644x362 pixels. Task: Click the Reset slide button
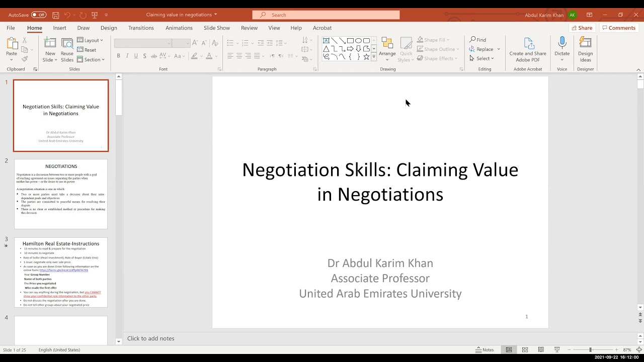tap(87, 50)
